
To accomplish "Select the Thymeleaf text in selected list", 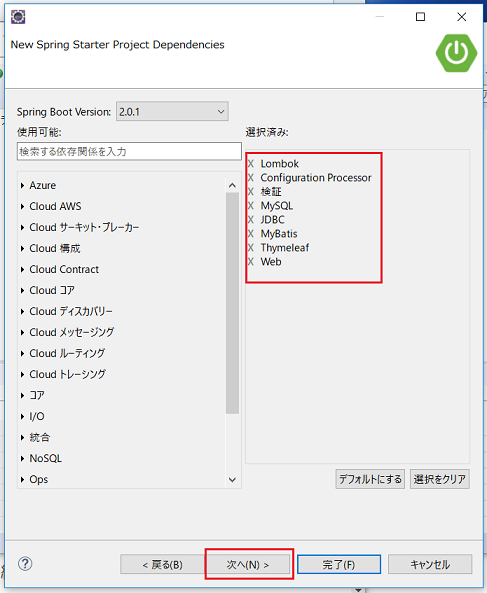I will 285,248.
